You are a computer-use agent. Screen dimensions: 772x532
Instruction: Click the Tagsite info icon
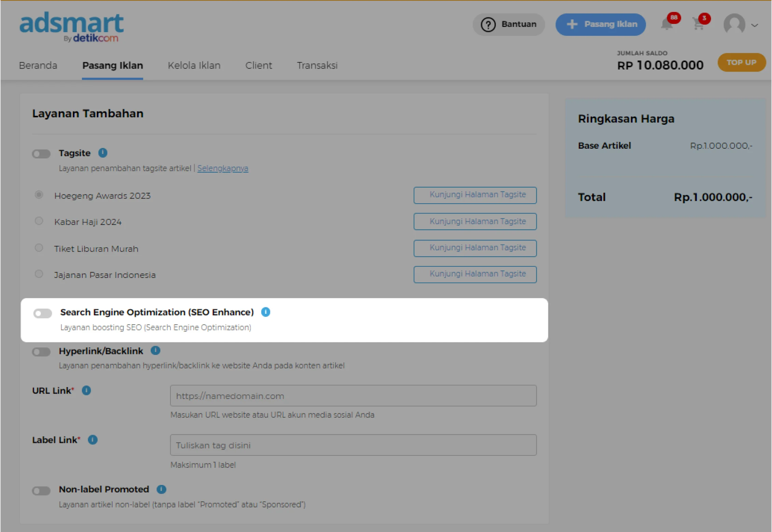coord(103,153)
